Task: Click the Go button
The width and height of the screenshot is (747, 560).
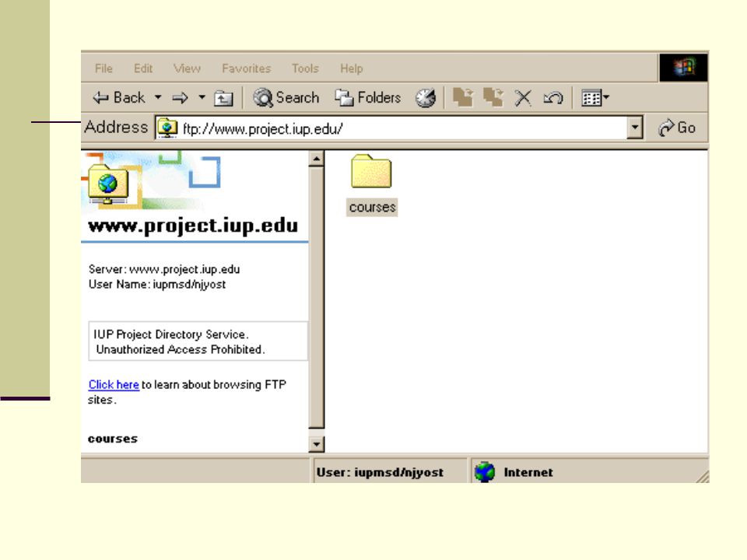Action: tap(677, 128)
